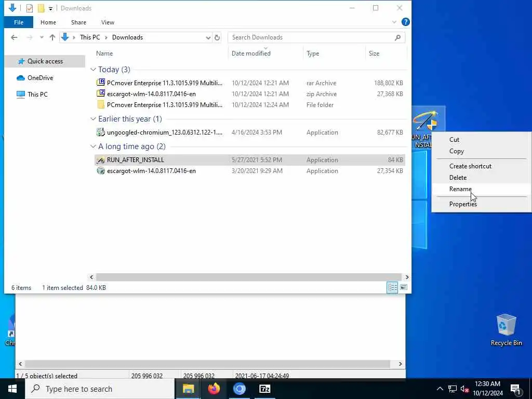Open Firefox from the taskbar
Image resolution: width=532 pixels, height=399 pixels.
[214, 389]
